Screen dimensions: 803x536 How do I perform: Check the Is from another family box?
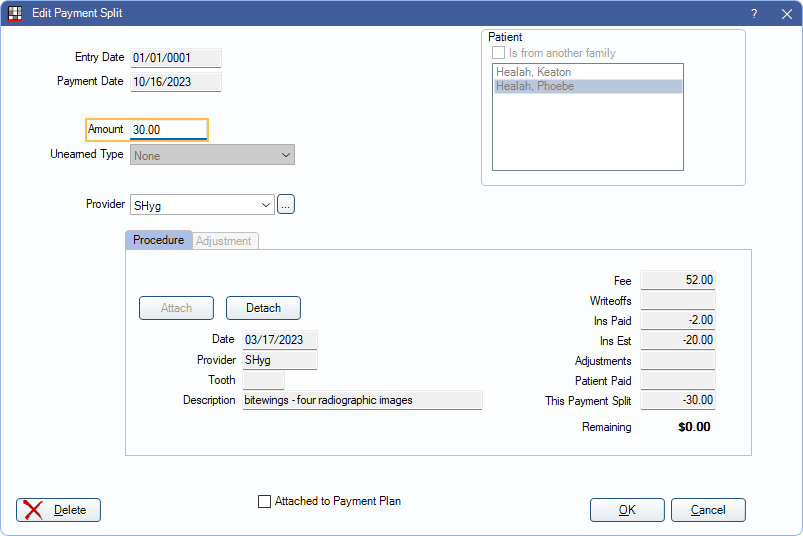click(498, 53)
